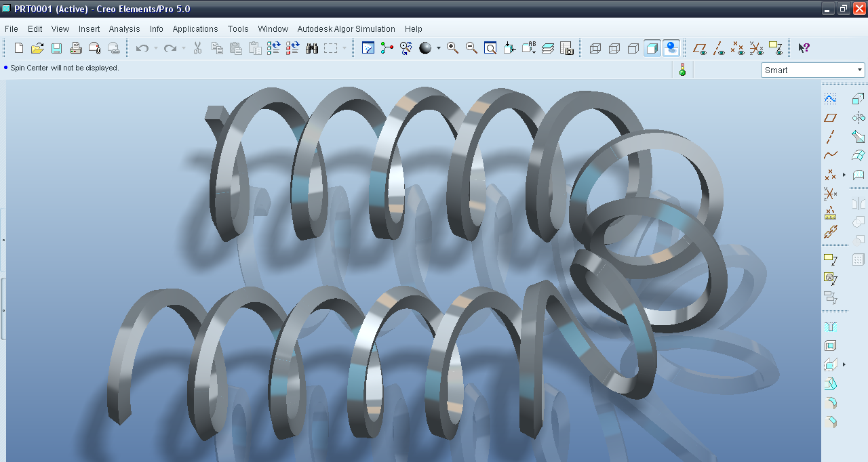
Task: Open the appearance gallery
Action: (x=426, y=48)
